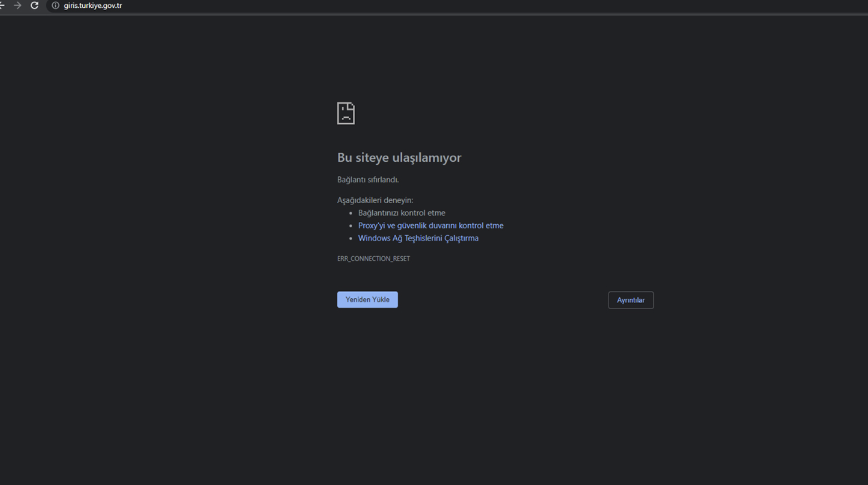Open site information icon beside the URL

pyautogui.click(x=56, y=6)
